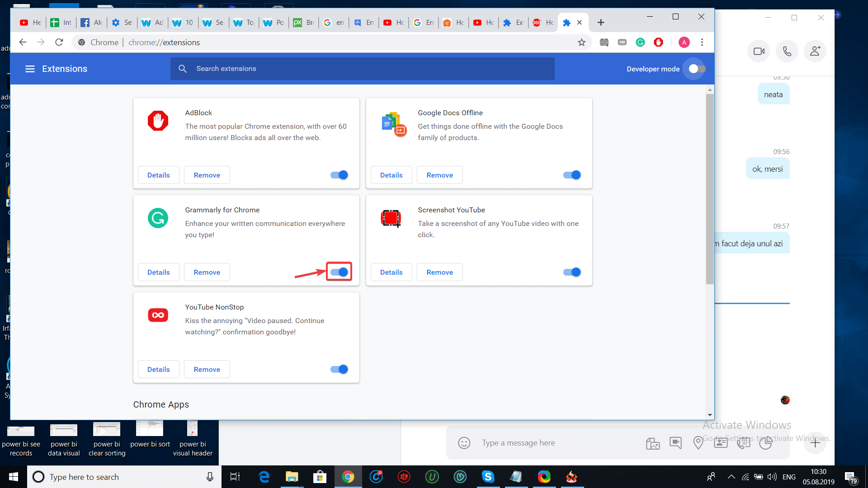Screen dimensions: 868x488
Task: Open the YouTube NonStop toolbar extension icon
Action: 622,42
